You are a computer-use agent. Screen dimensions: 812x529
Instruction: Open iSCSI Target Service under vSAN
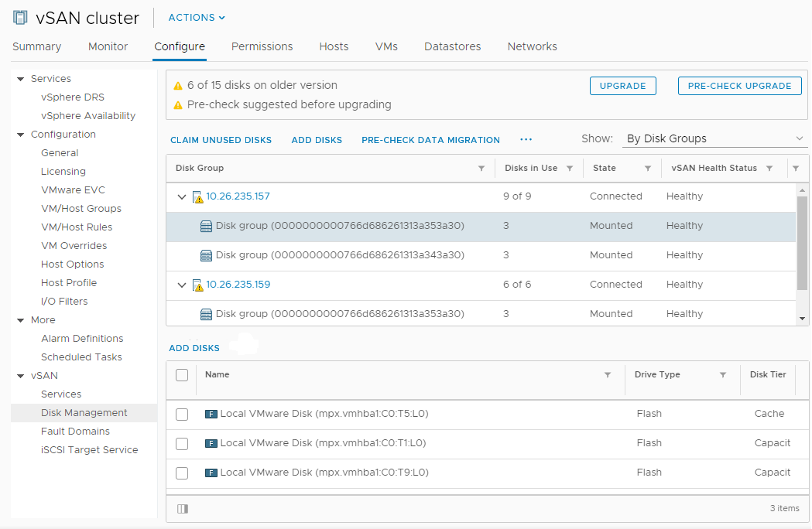pos(90,450)
